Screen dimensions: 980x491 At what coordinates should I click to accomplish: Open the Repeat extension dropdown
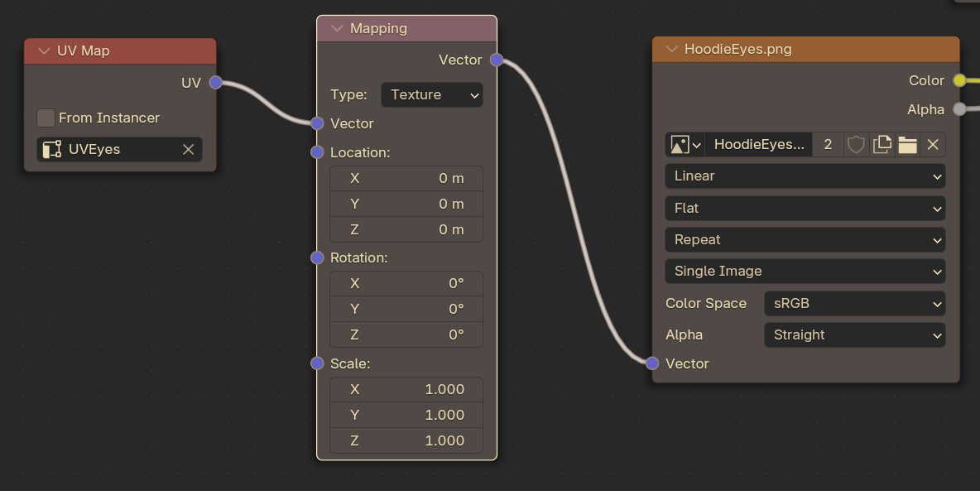[805, 240]
